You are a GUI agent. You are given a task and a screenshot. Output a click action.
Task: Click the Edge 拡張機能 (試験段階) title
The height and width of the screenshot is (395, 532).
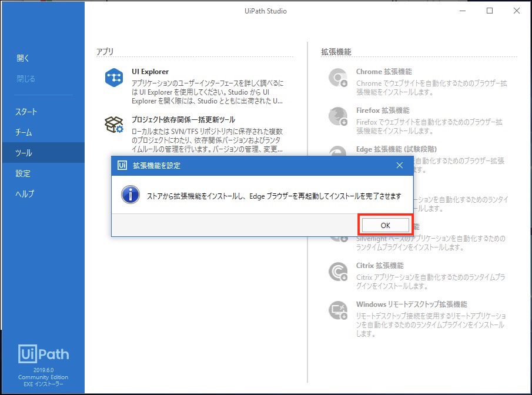396,149
